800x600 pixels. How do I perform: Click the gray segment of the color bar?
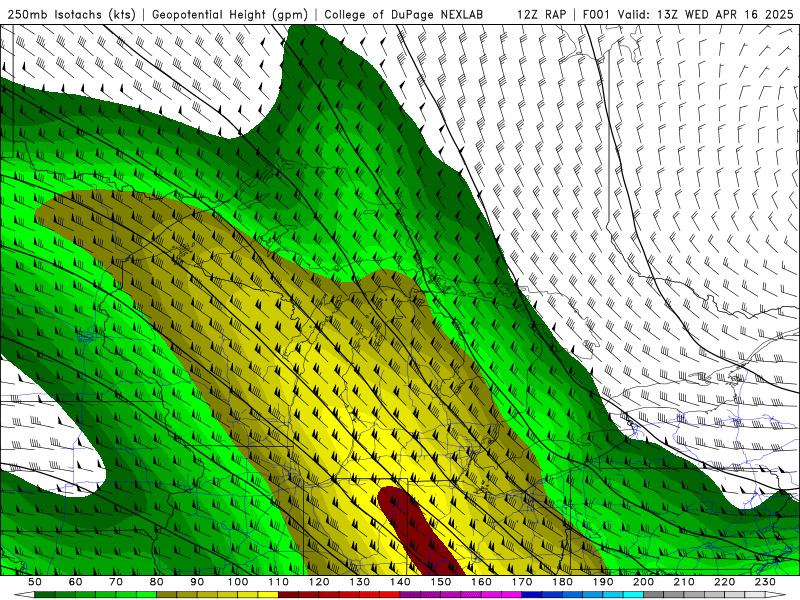(704, 595)
